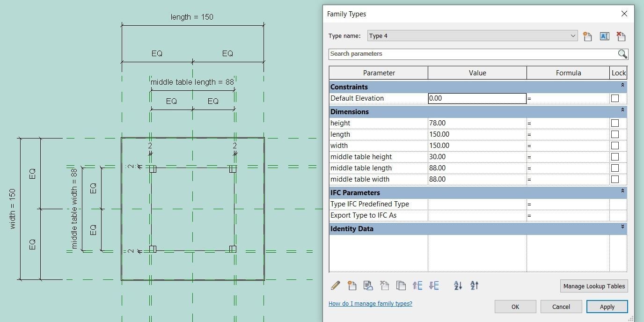Toggle lock for length parameter
The height and width of the screenshot is (322, 644).
[615, 134]
